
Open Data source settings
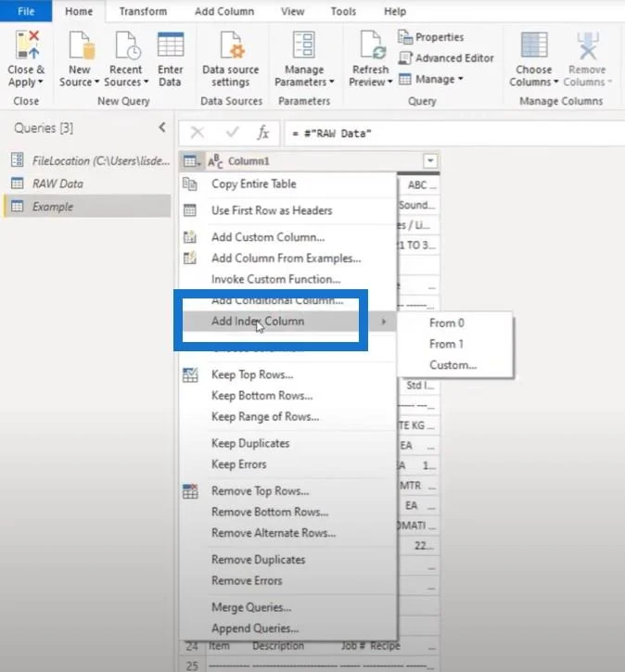tap(231, 59)
